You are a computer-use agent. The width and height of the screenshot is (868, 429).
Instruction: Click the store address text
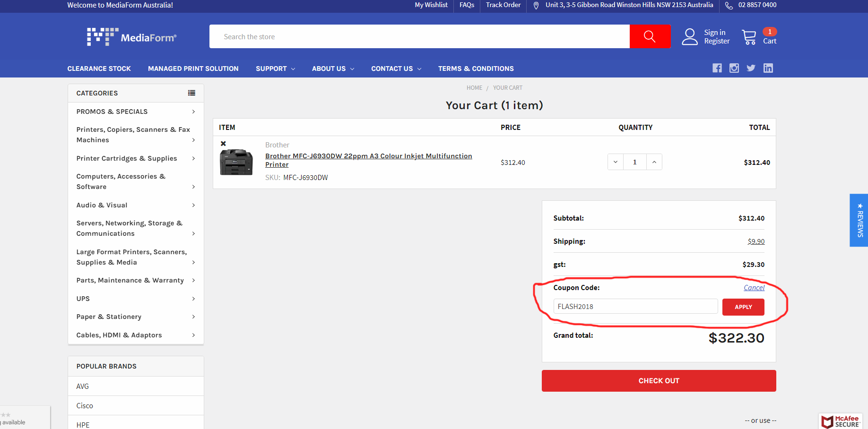click(629, 5)
